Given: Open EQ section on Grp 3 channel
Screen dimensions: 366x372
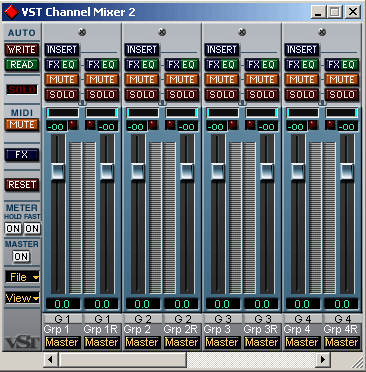Looking at the screenshot, I should 229,65.
